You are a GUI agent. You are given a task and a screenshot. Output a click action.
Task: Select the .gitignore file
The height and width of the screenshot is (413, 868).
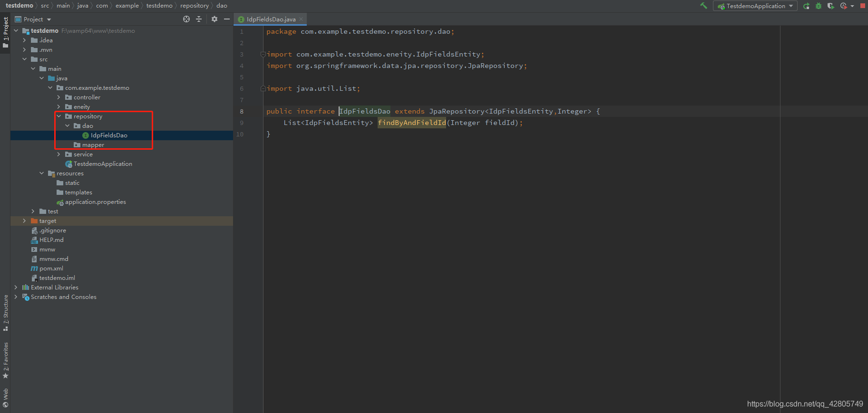(52, 231)
